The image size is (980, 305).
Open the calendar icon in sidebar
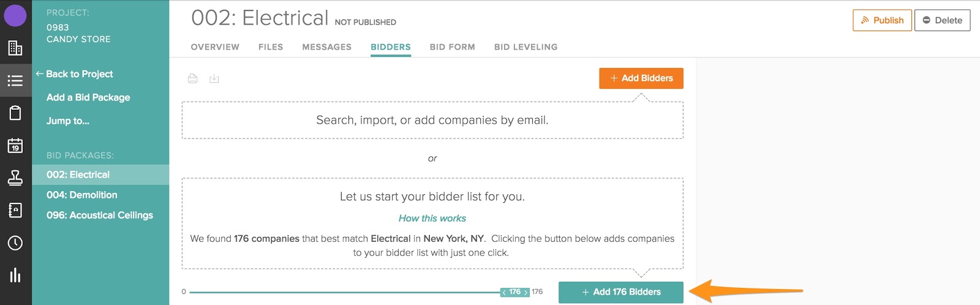point(15,146)
